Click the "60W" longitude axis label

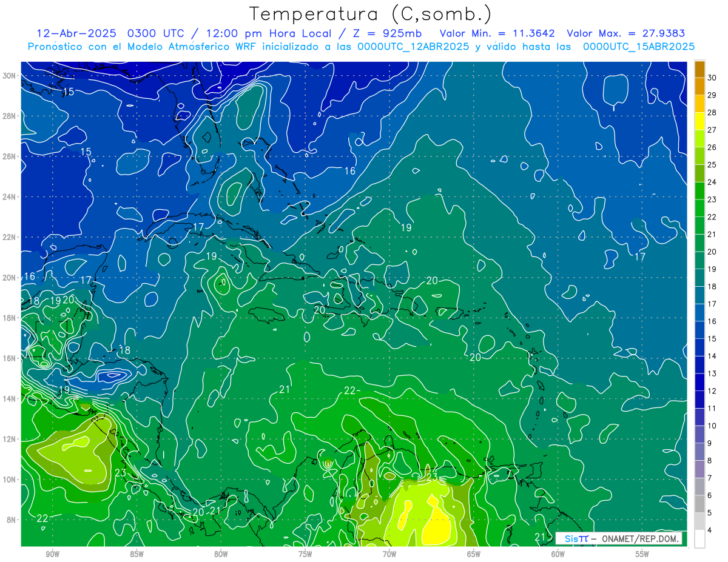(558, 554)
